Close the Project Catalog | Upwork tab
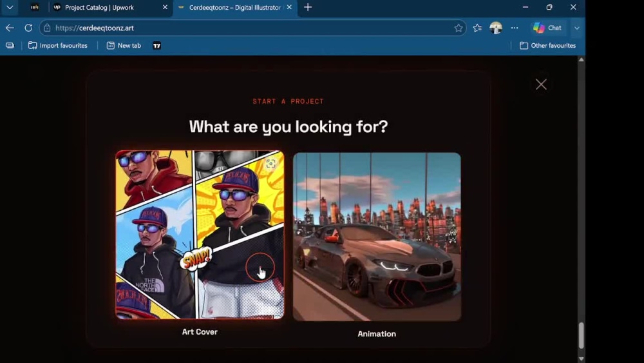Image resolution: width=644 pixels, height=363 pixels. coord(165,7)
